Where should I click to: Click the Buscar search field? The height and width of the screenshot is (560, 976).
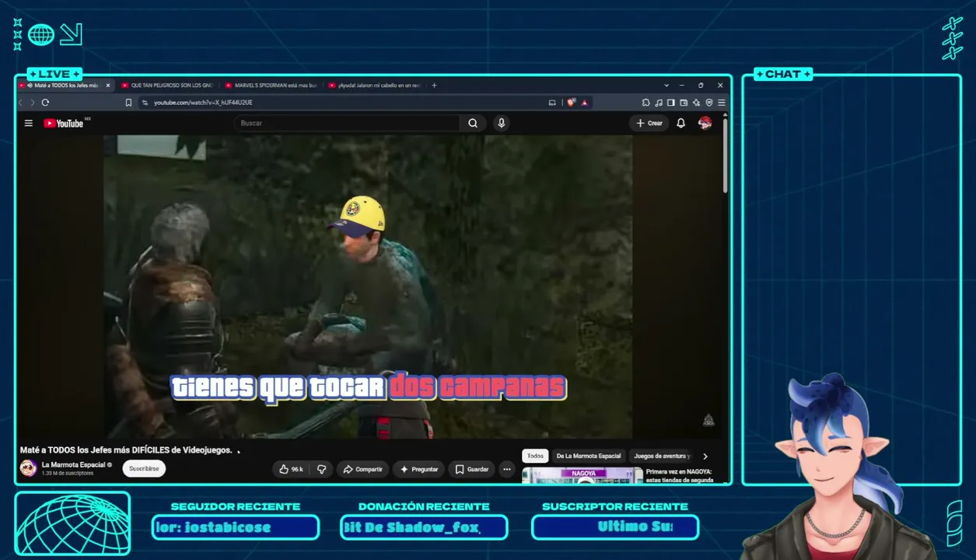tap(347, 123)
